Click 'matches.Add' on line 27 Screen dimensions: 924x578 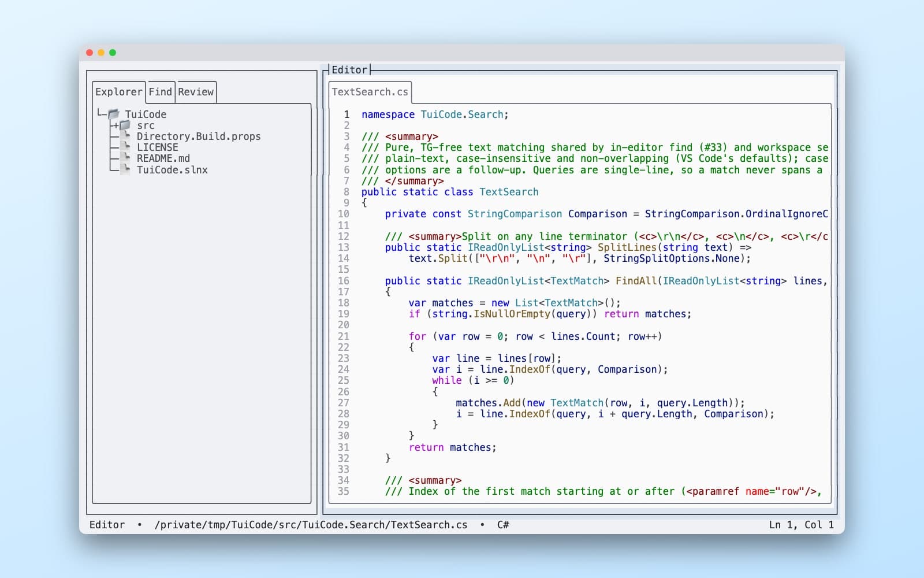[x=488, y=403]
